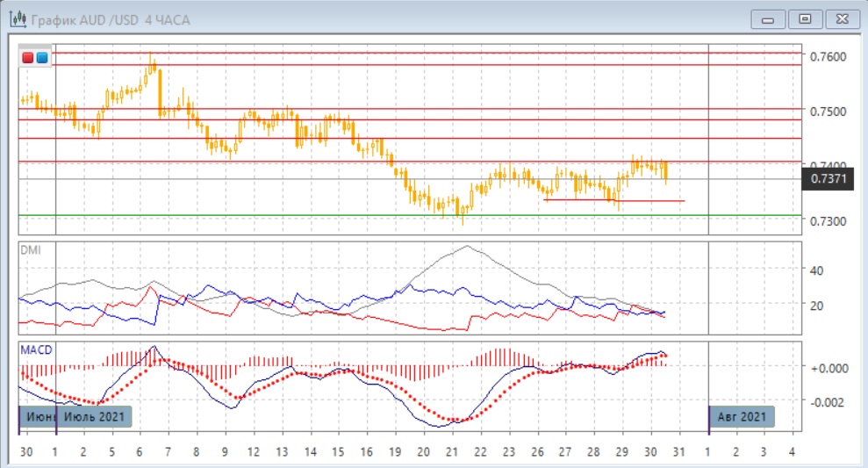Image resolution: width=868 pixels, height=468 pixels.
Task: Maximize the AUD/USD chart window
Action: click(805, 18)
